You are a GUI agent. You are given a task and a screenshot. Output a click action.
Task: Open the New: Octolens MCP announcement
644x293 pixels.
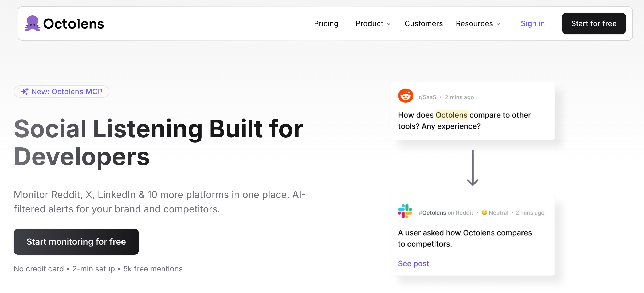pos(61,92)
